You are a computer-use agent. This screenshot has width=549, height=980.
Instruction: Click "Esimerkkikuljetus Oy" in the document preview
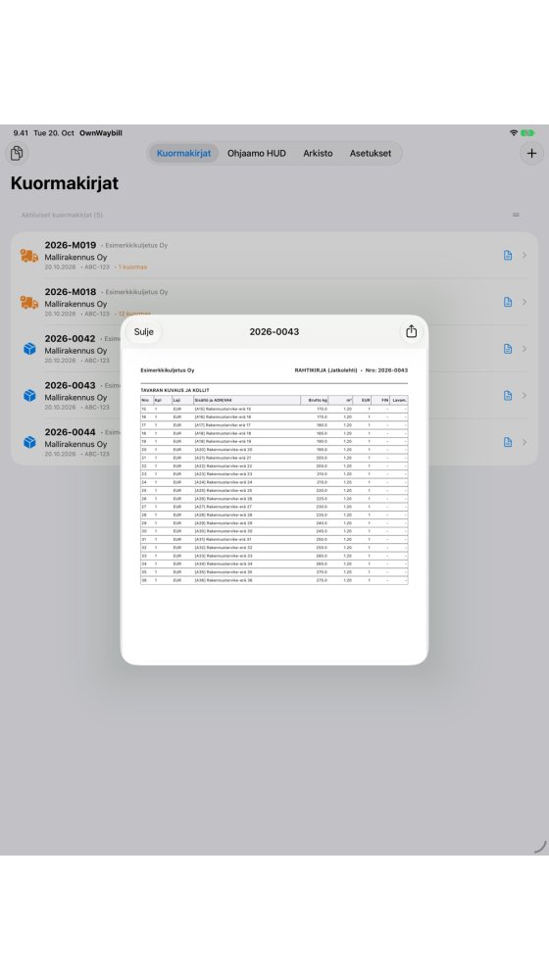tap(168, 370)
